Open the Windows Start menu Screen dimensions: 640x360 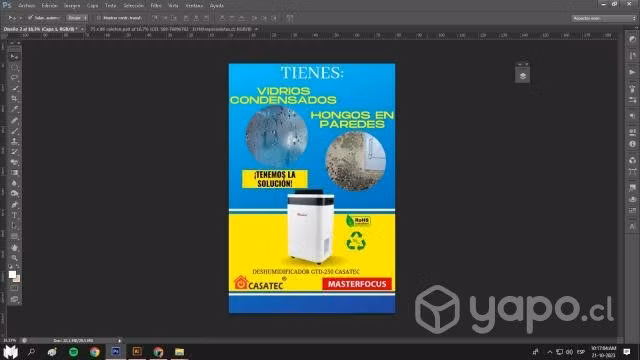(11, 352)
